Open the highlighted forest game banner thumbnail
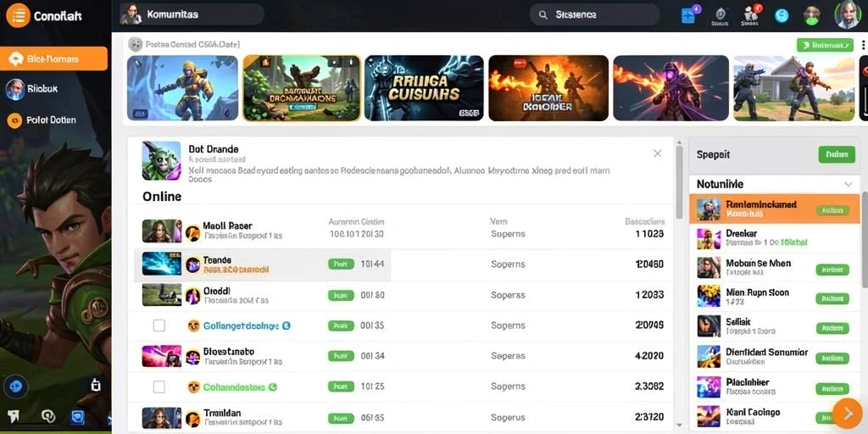This screenshot has width=868, height=434. (303, 88)
